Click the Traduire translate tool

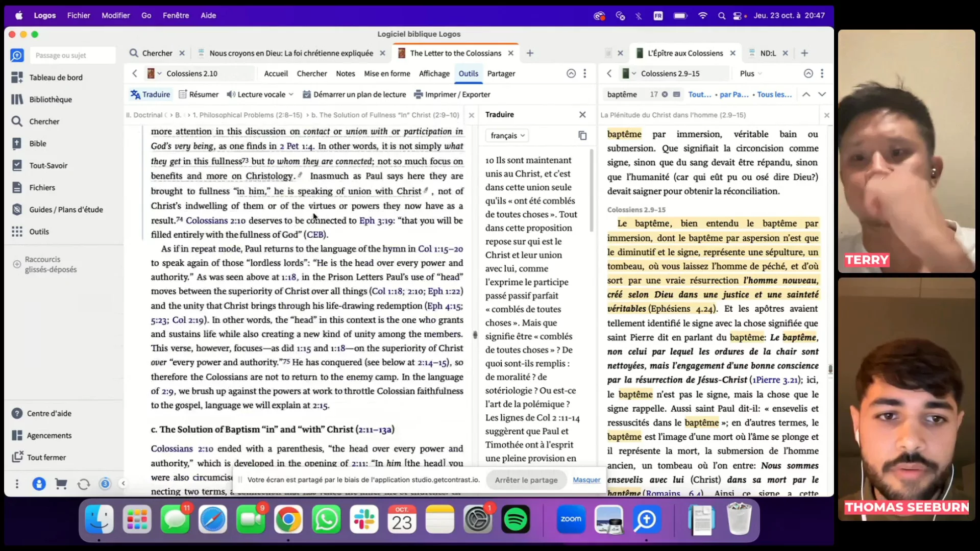(150, 94)
